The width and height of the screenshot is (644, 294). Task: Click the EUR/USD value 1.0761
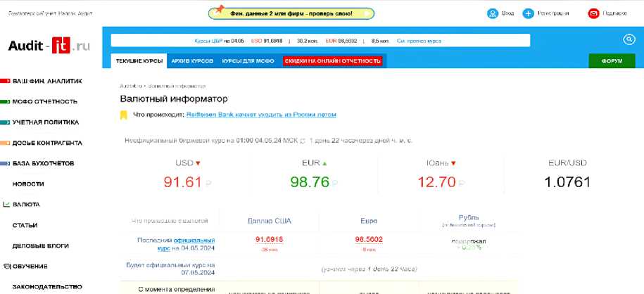point(567,181)
